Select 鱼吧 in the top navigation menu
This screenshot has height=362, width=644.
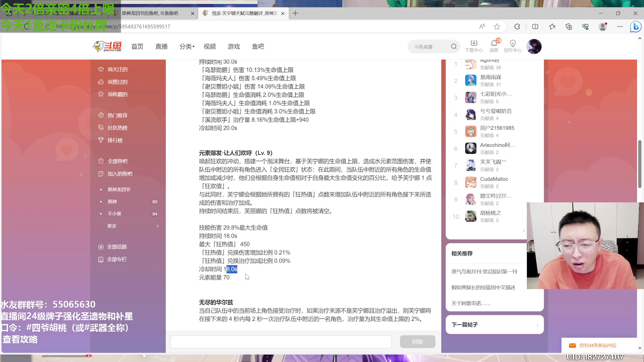tap(258, 47)
